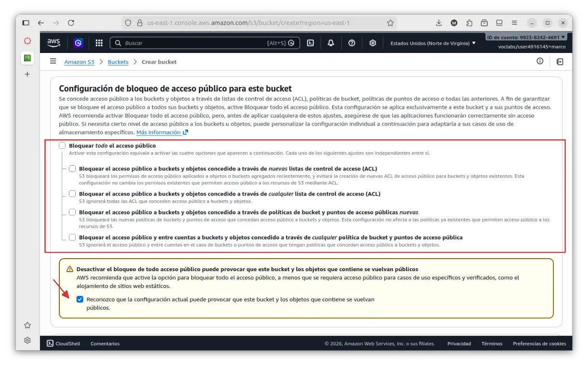Click the Buscar search field
This screenshot has width=588, height=367.
pos(193,43)
